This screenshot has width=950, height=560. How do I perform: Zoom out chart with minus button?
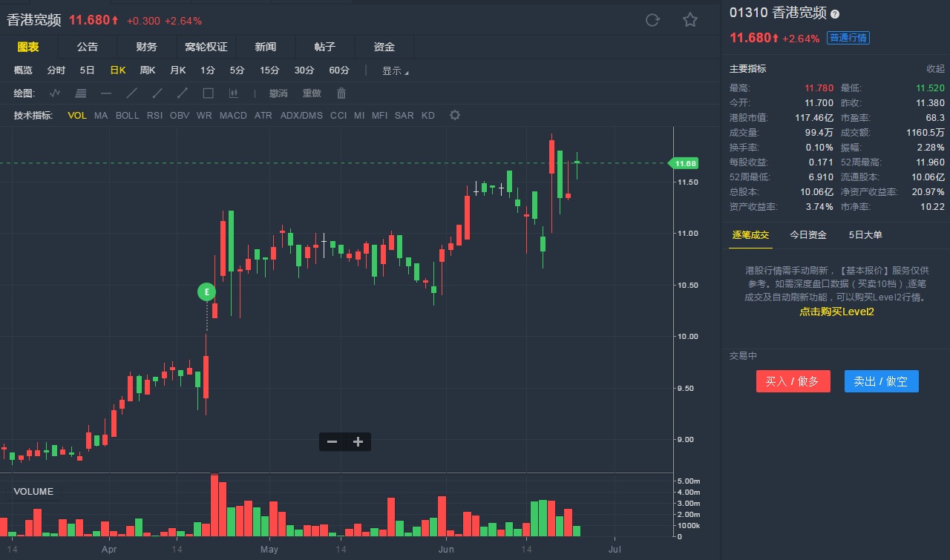[x=332, y=442]
